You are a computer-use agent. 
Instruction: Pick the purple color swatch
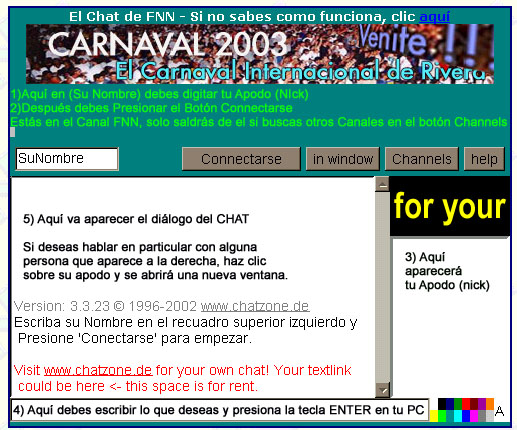[482, 404]
